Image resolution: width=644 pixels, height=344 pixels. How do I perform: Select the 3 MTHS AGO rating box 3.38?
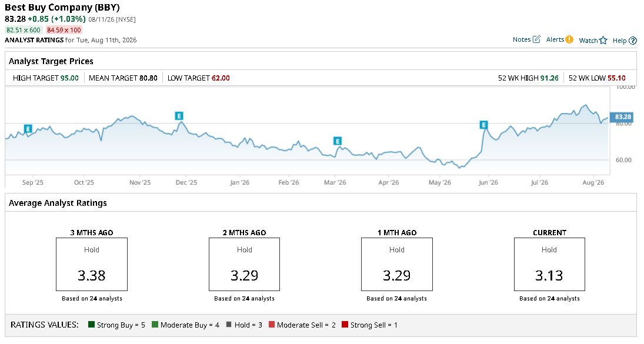coord(92,265)
